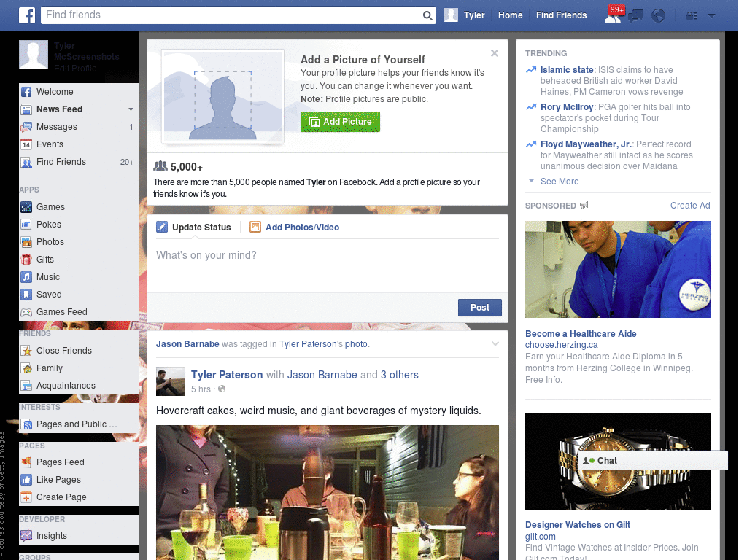Click the Gifts app icon
747x560 pixels.
point(26,260)
